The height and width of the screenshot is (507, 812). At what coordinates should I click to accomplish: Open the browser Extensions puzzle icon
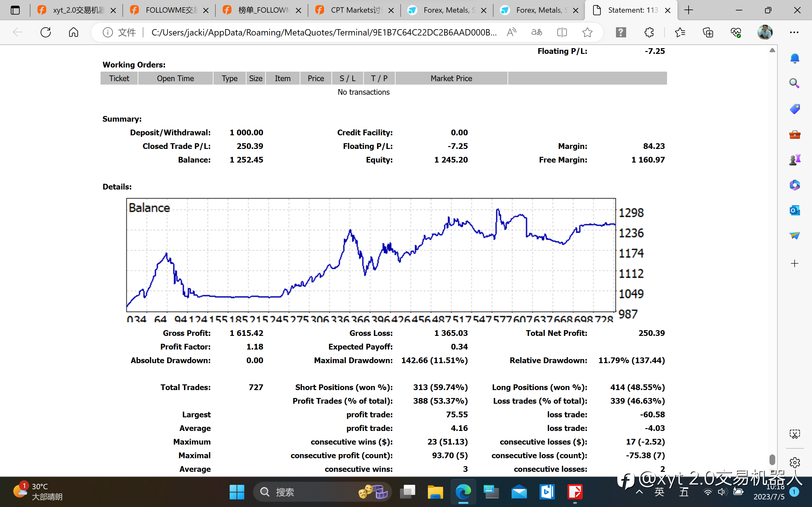[649, 32]
